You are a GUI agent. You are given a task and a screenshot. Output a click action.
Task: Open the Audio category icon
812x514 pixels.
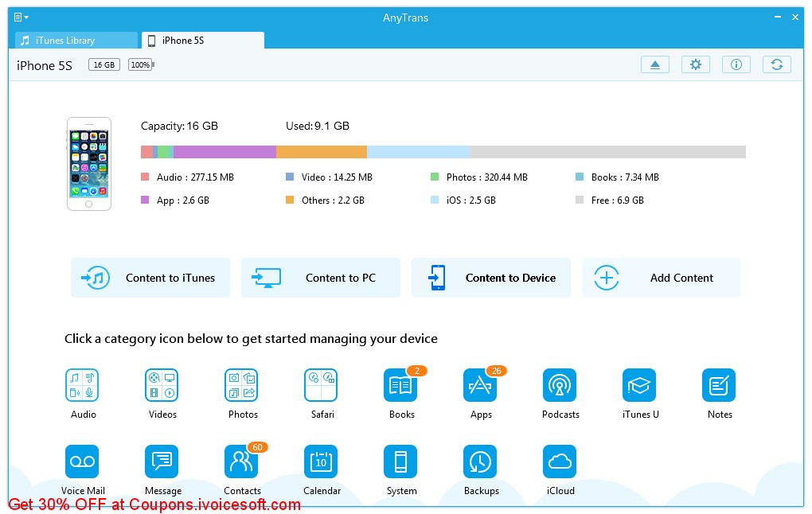click(82, 385)
